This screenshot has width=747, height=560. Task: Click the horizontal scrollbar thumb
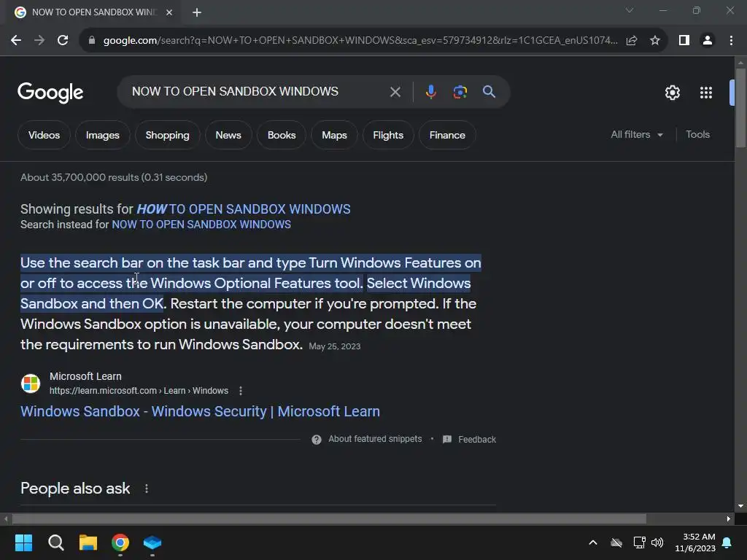(x=329, y=518)
